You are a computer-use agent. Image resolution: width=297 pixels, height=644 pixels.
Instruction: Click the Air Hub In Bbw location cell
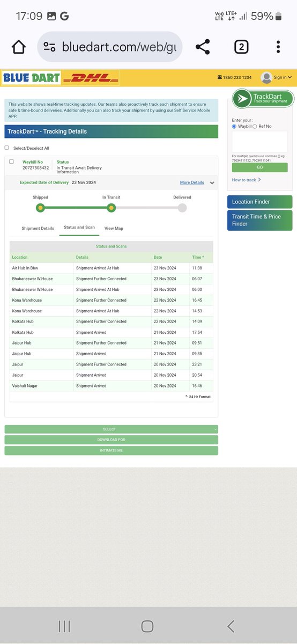pos(42,268)
